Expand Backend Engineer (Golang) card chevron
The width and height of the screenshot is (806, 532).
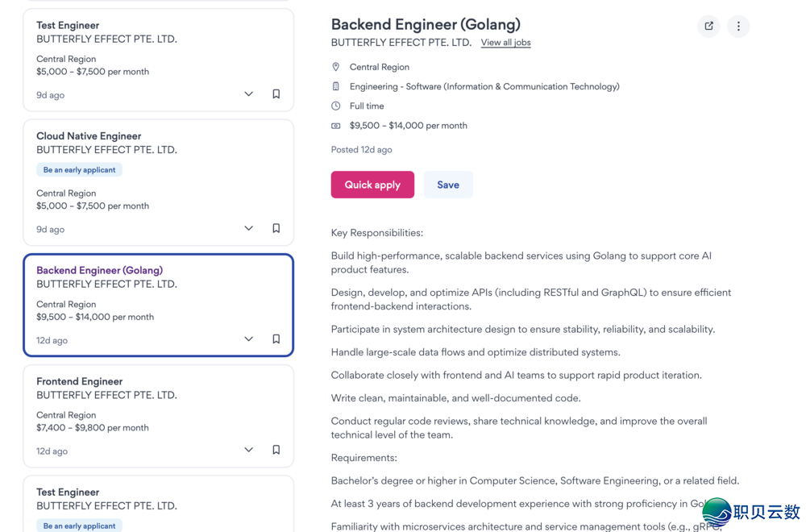tap(248, 339)
